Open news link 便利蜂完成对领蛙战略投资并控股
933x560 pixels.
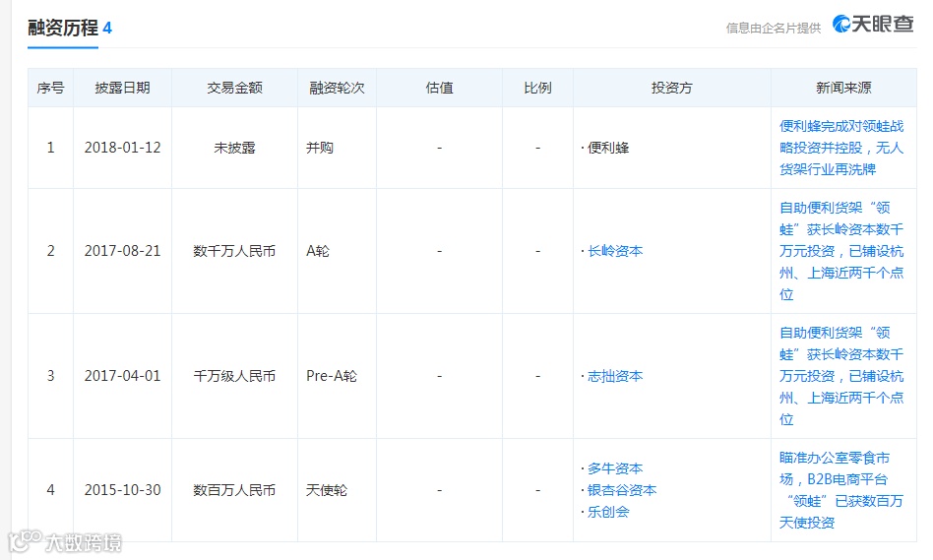[841, 148]
